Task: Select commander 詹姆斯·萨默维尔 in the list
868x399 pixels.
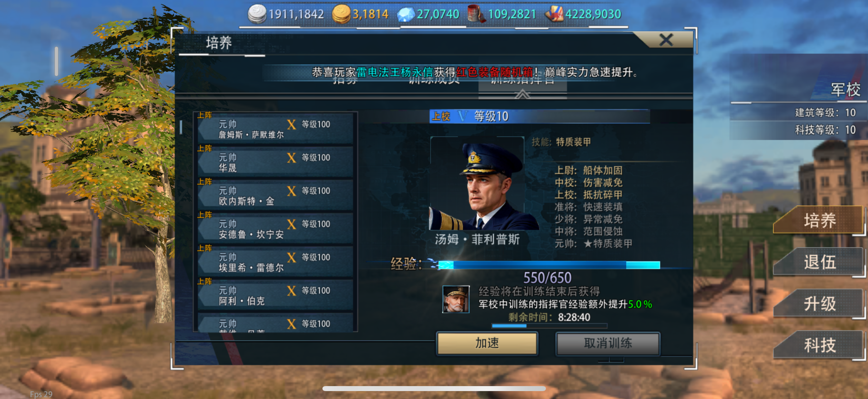Action: 275,129
